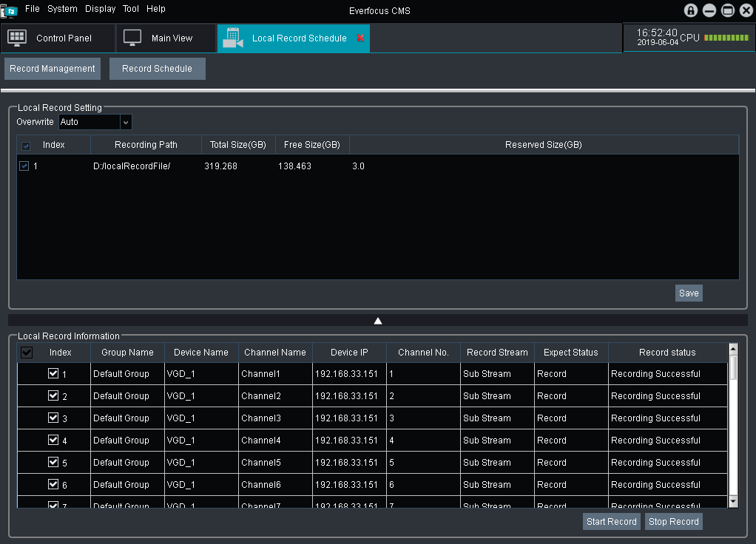The width and height of the screenshot is (756, 544).
Task: Uncheck the checkbox for Channel3 row
Action: pos(53,418)
